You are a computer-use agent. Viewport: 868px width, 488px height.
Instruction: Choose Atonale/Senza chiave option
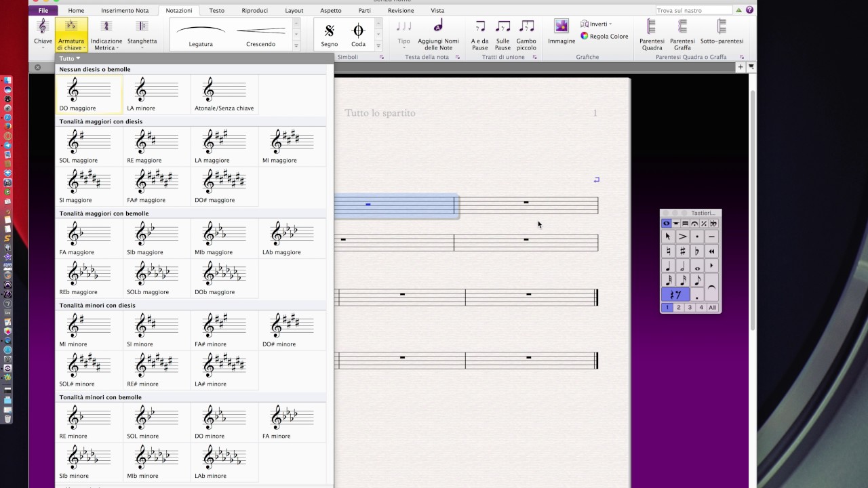click(224, 94)
